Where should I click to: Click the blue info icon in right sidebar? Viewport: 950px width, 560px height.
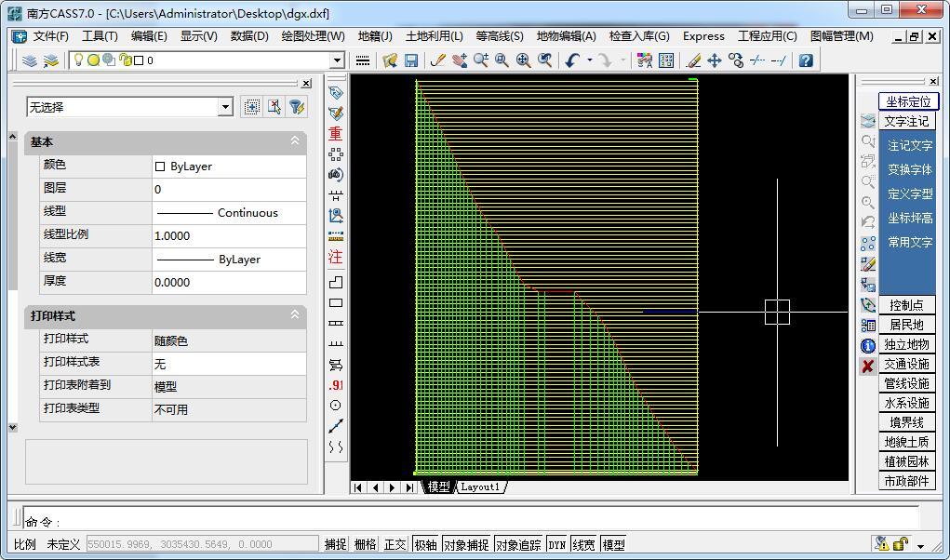pos(867,345)
